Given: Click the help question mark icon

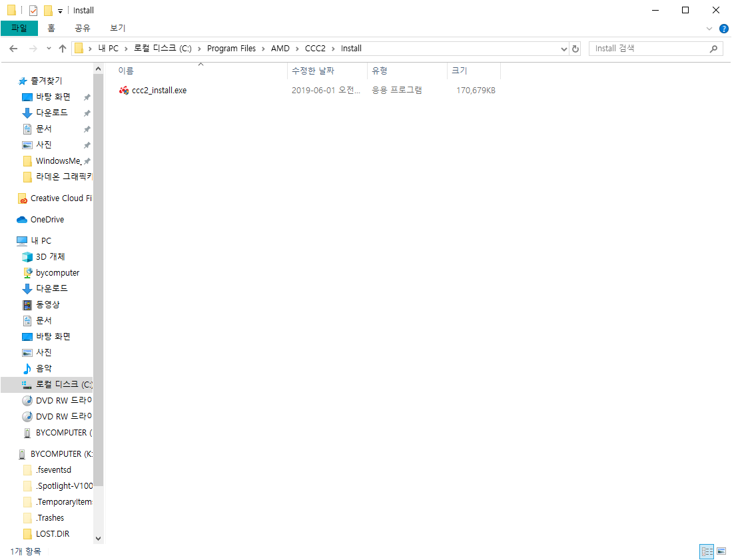Looking at the screenshot, I should click(723, 29).
